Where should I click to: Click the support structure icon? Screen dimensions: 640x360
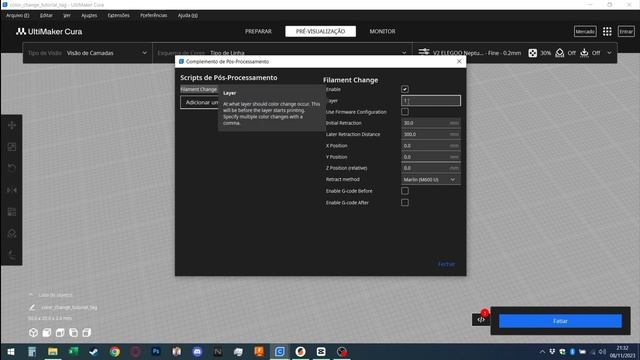point(560,53)
